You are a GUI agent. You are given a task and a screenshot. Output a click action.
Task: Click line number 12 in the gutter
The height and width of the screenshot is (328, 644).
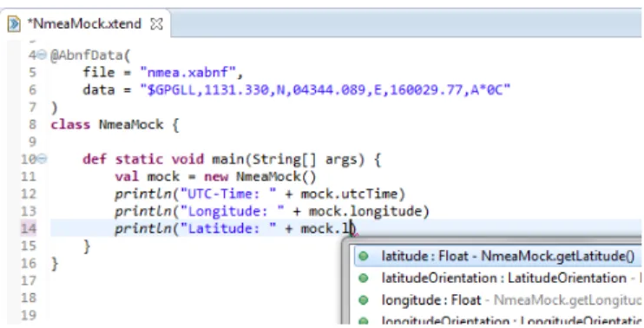click(x=29, y=194)
